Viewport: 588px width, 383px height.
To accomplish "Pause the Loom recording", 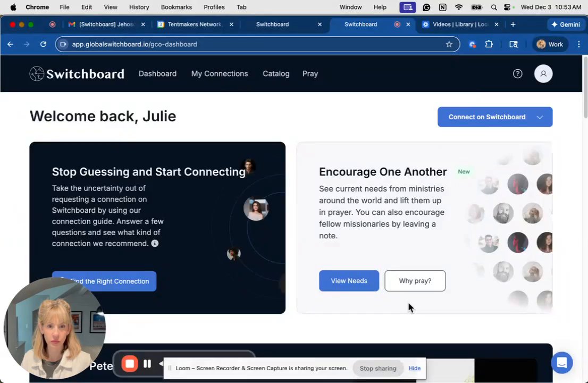I will point(147,363).
